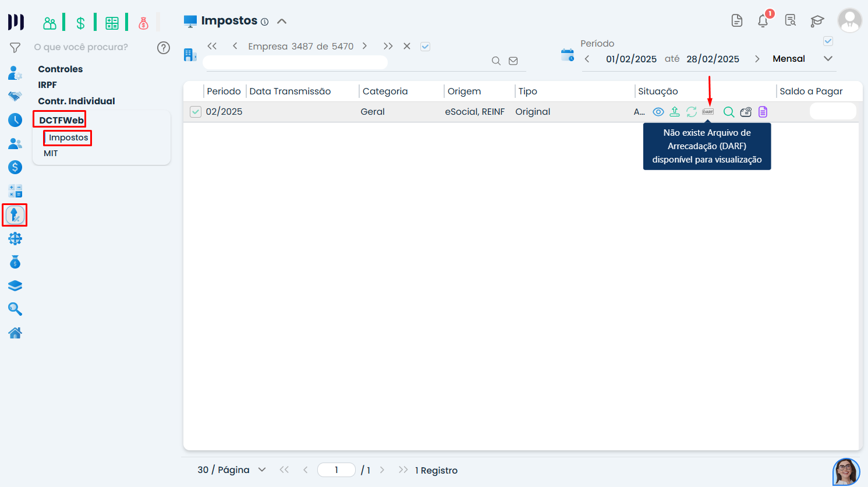Open the 30 / Página size dropdown

[232, 470]
